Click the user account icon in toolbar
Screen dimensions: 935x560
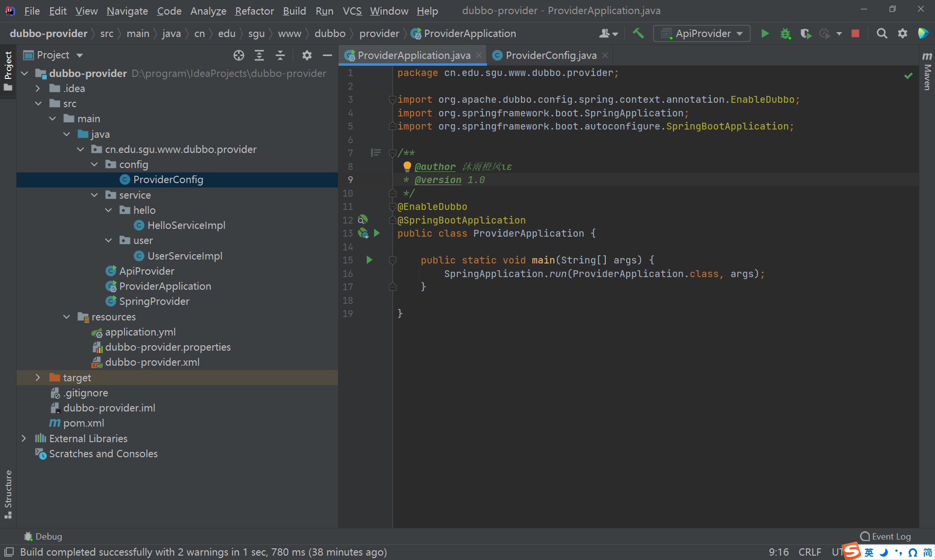pyautogui.click(x=608, y=33)
